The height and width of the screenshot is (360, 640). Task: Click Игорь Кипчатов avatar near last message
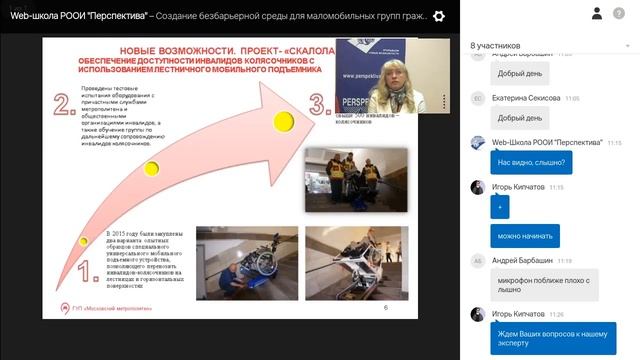(478, 314)
